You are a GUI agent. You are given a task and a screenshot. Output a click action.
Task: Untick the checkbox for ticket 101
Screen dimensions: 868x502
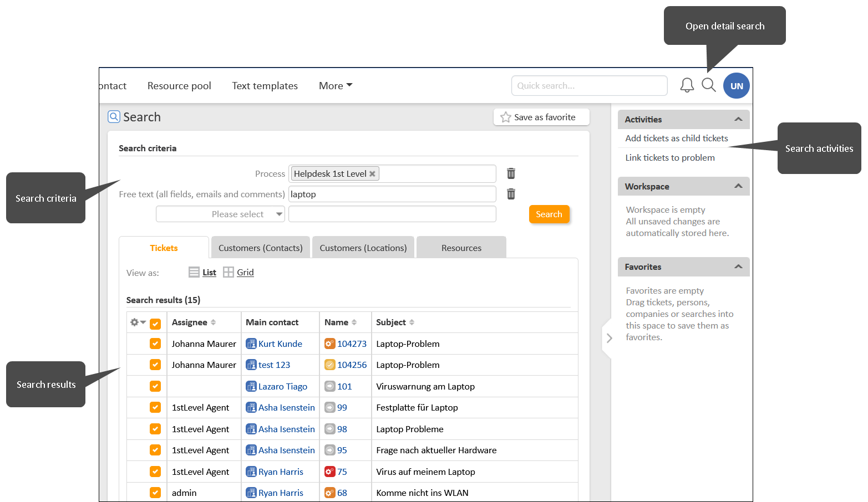point(155,386)
